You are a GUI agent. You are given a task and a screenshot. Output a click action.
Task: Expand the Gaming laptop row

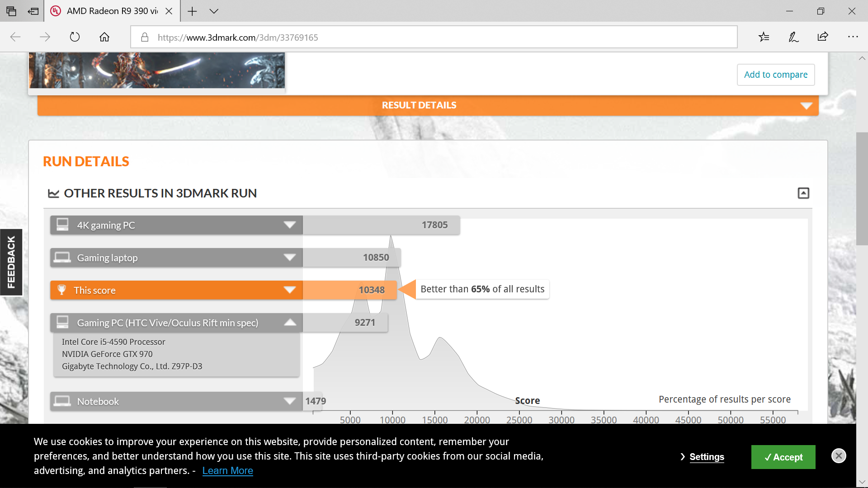coord(289,258)
